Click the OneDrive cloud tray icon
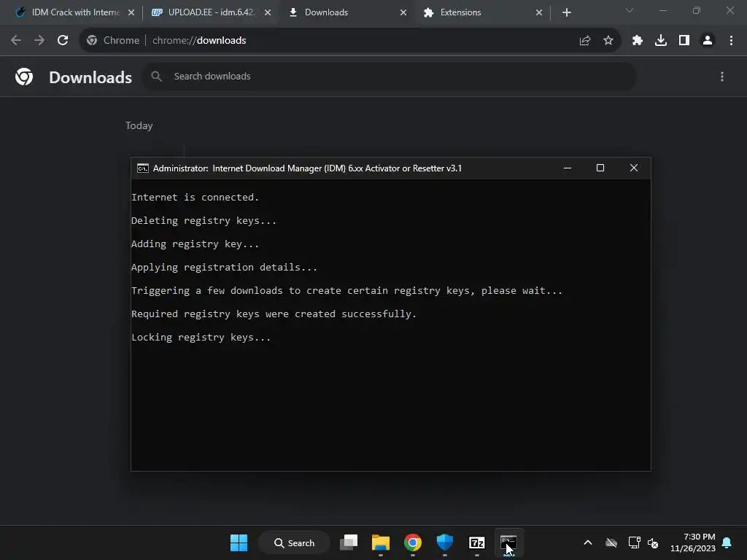This screenshot has height=560, width=747. point(611,542)
